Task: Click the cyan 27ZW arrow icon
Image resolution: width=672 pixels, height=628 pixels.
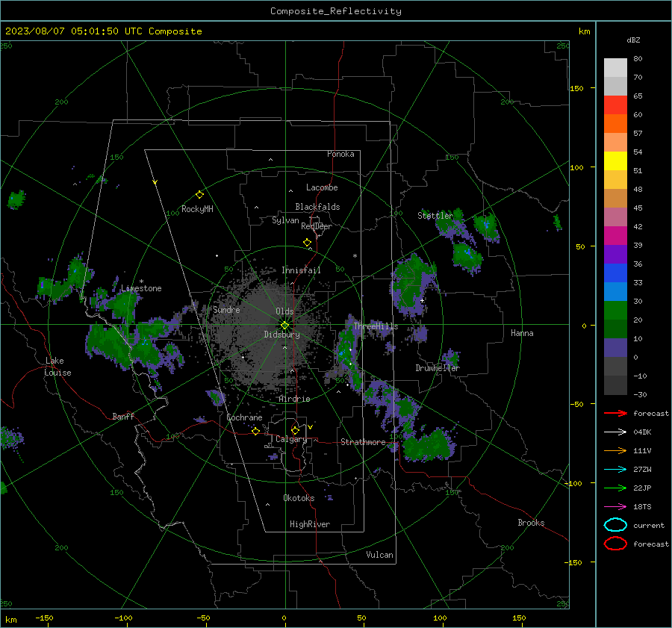Action: pyautogui.click(x=615, y=470)
